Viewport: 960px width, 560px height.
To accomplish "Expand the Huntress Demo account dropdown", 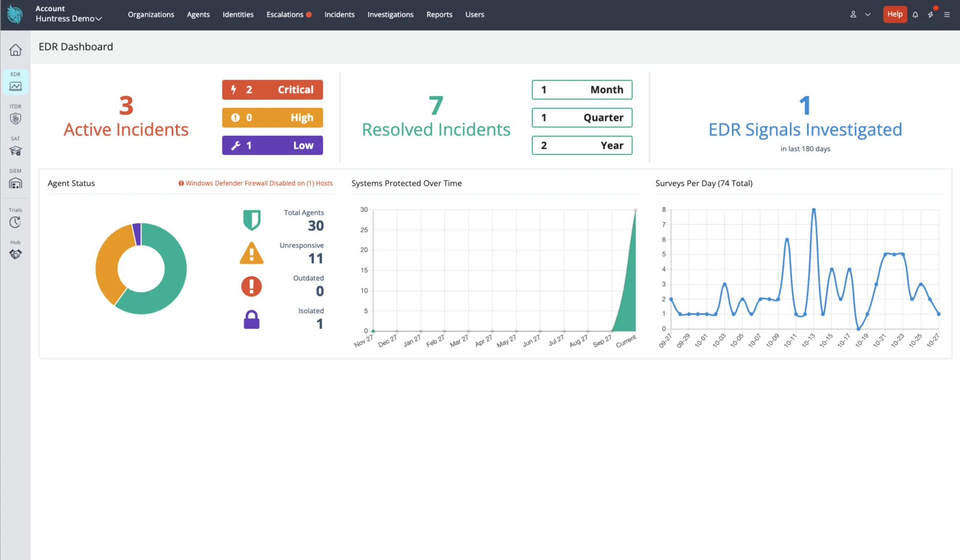I will coord(69,19).
